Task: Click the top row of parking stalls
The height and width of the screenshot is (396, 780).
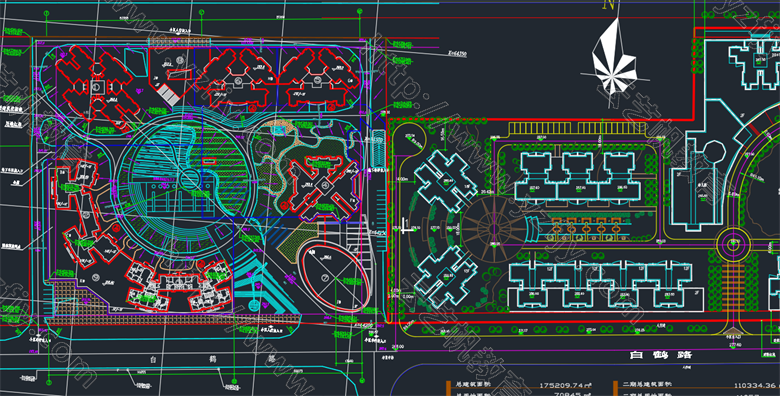Action: (585, 128)
